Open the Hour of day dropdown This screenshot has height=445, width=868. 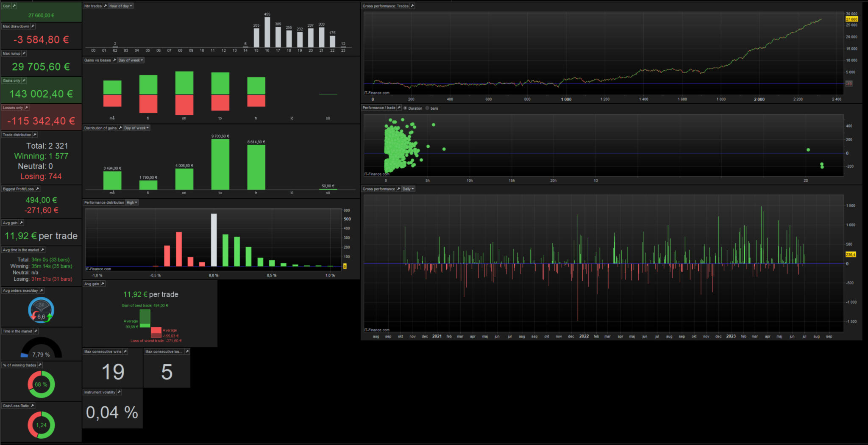click(x=121, y=6)
